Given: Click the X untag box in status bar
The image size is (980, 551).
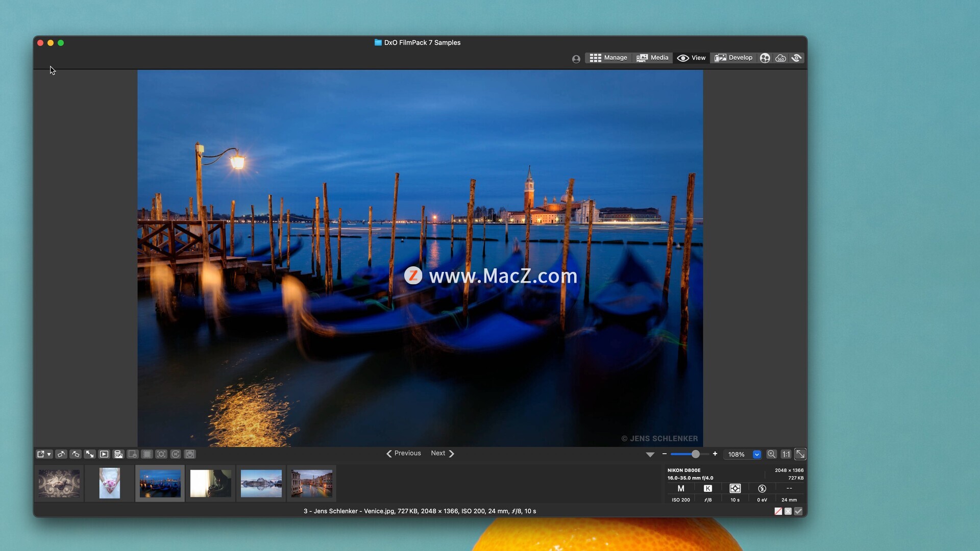Looking at the screenshot, I should pos(788,511).
